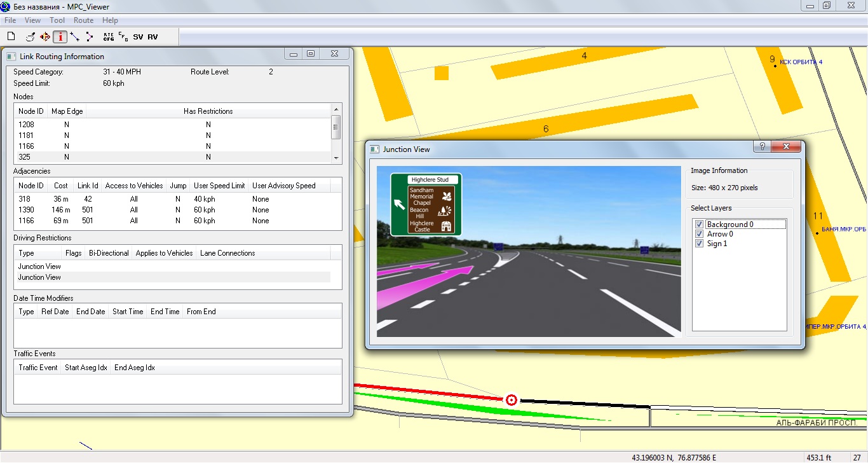Screen dimensions: 868x463
Task: Uncheck the Background 0 layer checkbox
Action: point(699,225)
